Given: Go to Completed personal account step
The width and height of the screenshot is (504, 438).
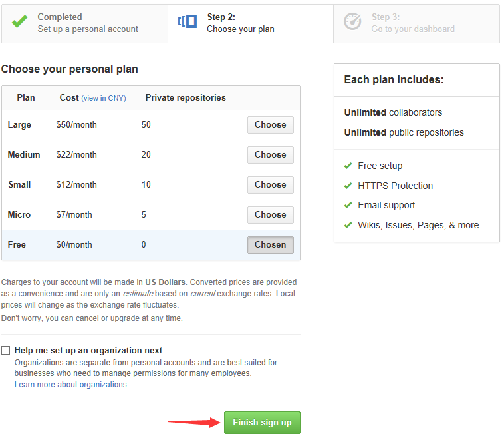Looking at the screenshot, I should tap(85, 23).
